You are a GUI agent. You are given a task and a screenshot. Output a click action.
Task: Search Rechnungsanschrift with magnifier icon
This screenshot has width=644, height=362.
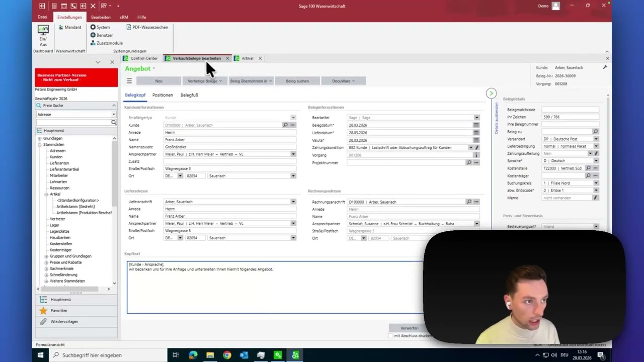click(x=469, y=202)
